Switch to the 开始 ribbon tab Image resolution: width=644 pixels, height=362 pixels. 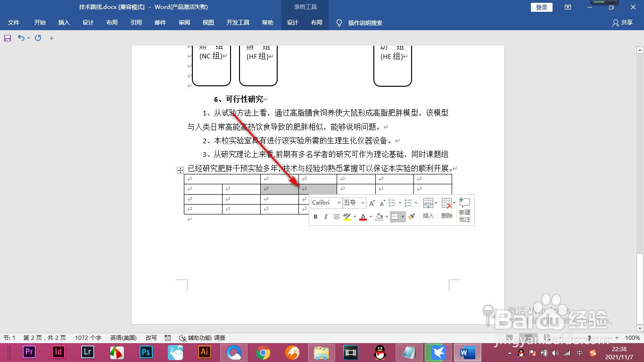[40, 23]
